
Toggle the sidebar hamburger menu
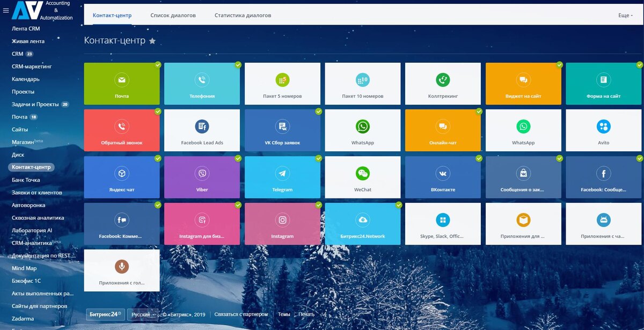pyautogui.click(x=6, y=11)
